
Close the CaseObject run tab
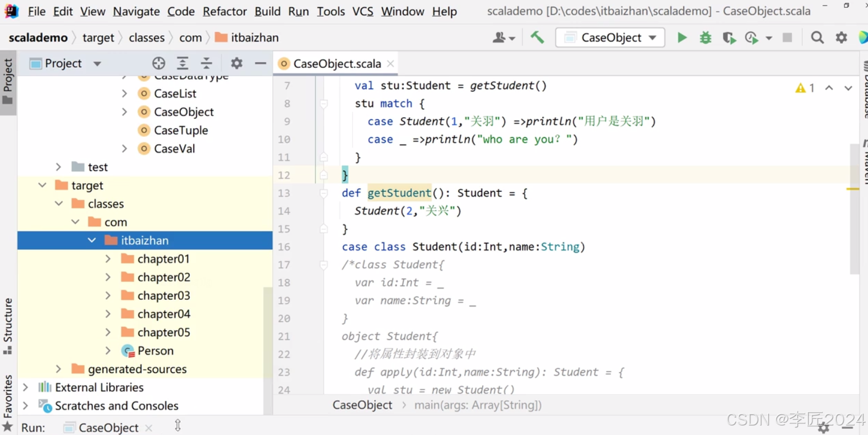[x=148, y=428]
